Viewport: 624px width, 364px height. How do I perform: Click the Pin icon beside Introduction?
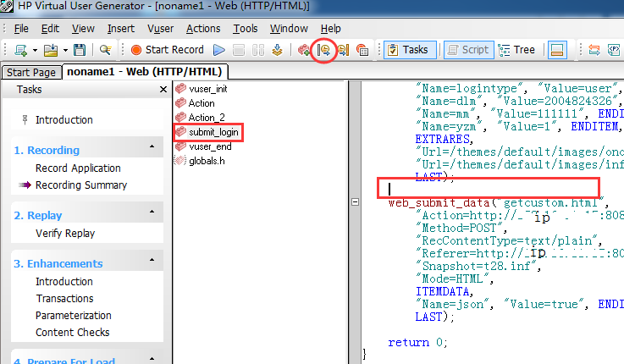click(25, 119)
